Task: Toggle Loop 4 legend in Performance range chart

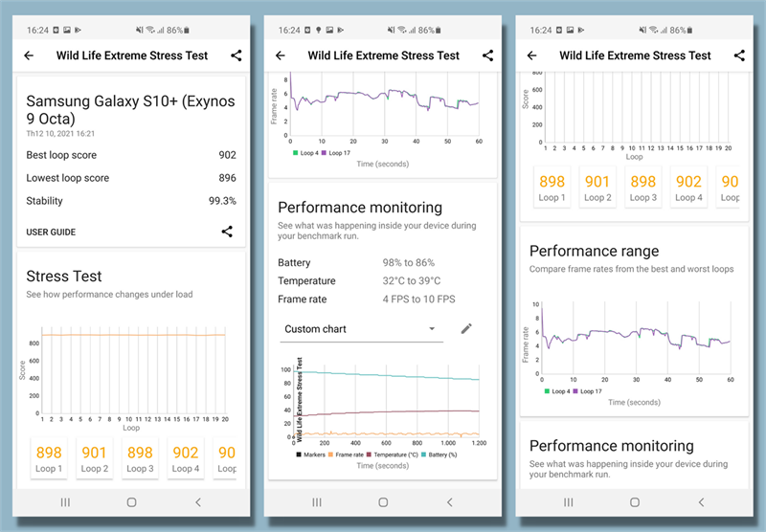Action: [557, 391]
